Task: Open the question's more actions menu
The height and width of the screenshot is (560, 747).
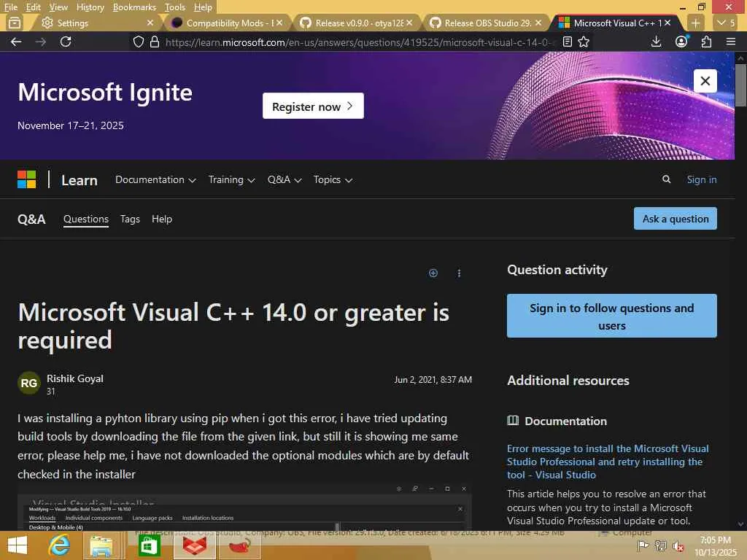Action: 459,273
